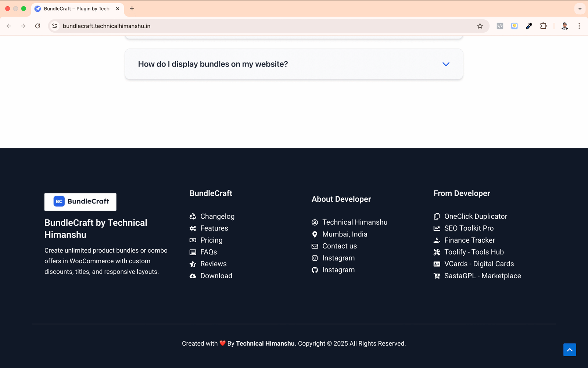Click the BundleCraft logo image in footer

coord(80,202)
